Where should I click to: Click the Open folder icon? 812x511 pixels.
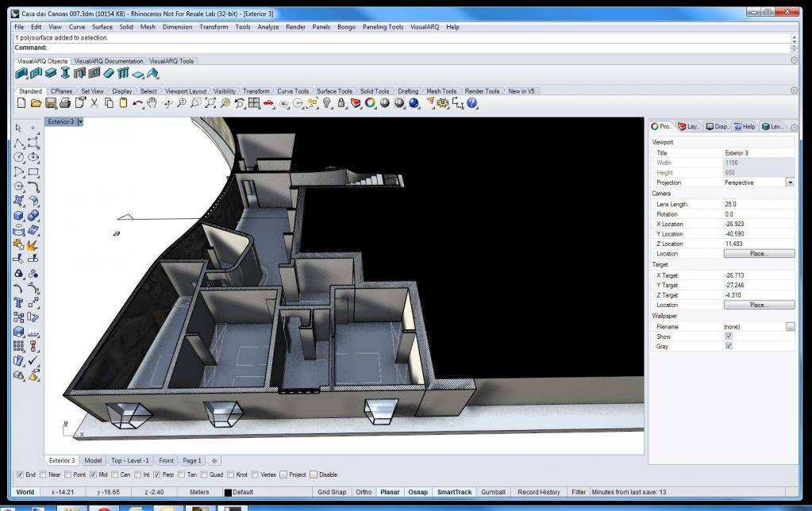(x=37, y=103)
